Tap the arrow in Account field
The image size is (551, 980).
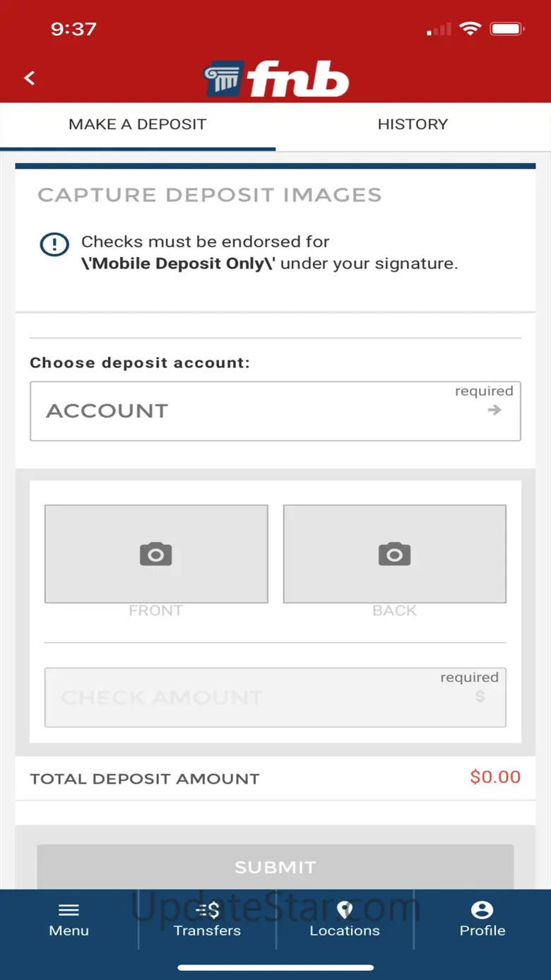(x=494, y=410)
